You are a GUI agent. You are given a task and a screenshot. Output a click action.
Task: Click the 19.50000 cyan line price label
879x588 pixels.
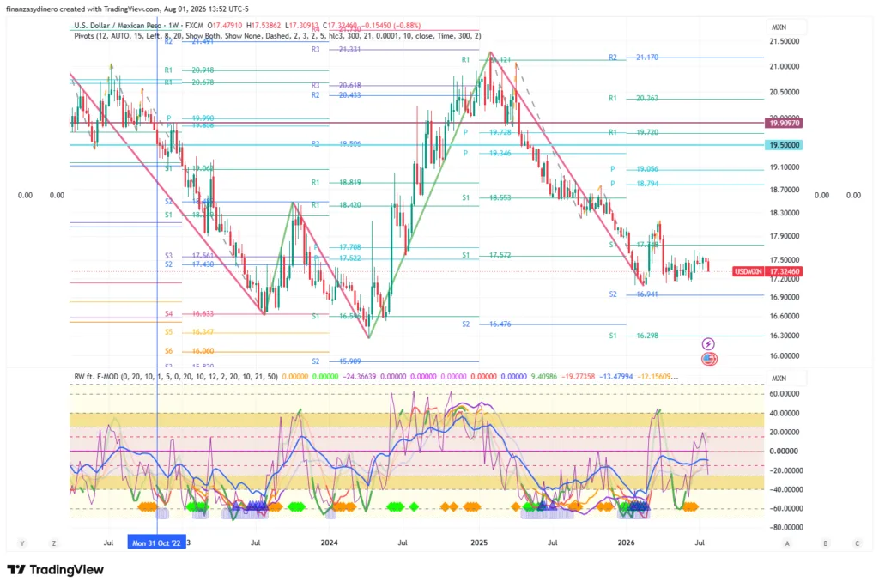point(784,145)
